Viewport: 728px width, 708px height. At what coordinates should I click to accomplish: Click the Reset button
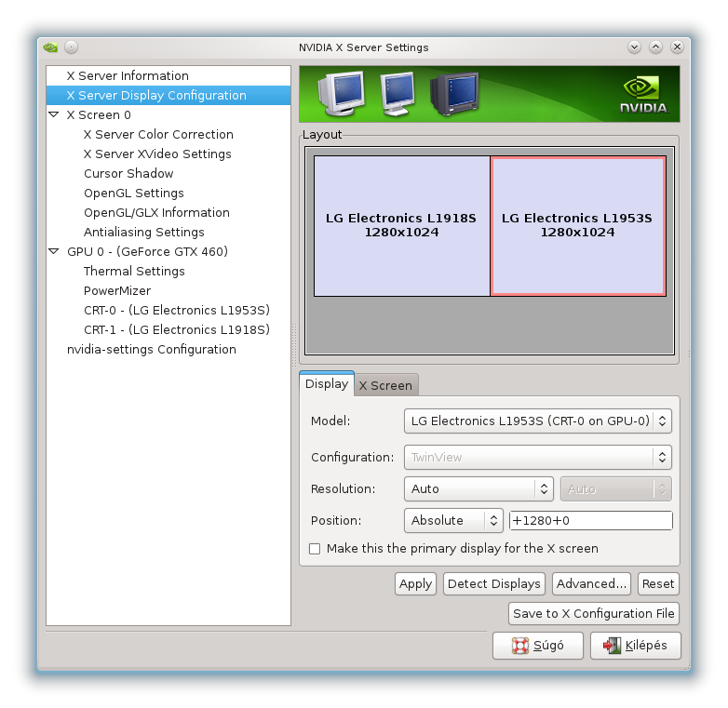coord(658,583)
